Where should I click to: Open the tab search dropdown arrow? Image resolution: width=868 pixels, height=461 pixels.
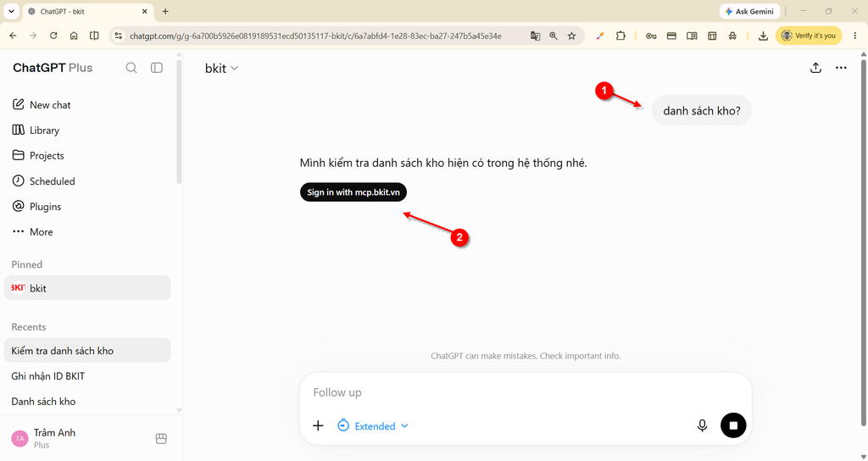pyautogui.click(x=11, y=11)
